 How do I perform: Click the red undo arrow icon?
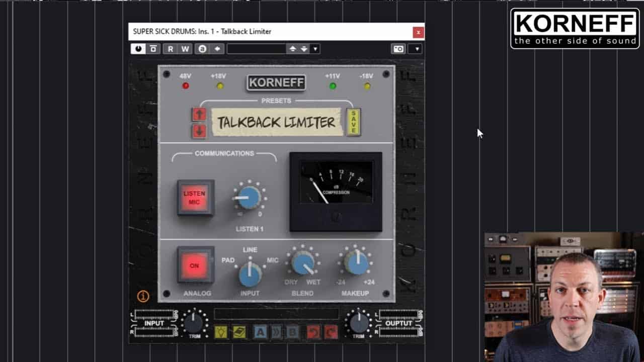coord(313,331)
